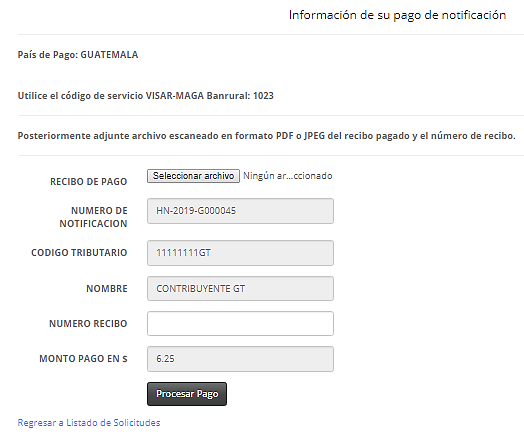Select the HN-2019-G000045 notification number field
The width and height of the screenshot is (524, 437).
tap(240, 211)
